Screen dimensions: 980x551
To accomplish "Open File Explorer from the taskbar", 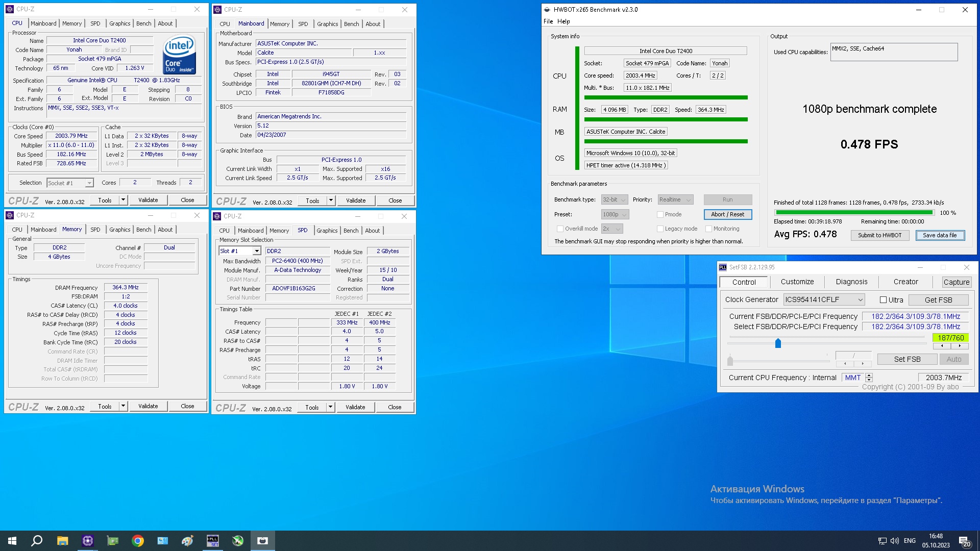I will (62, 541).
